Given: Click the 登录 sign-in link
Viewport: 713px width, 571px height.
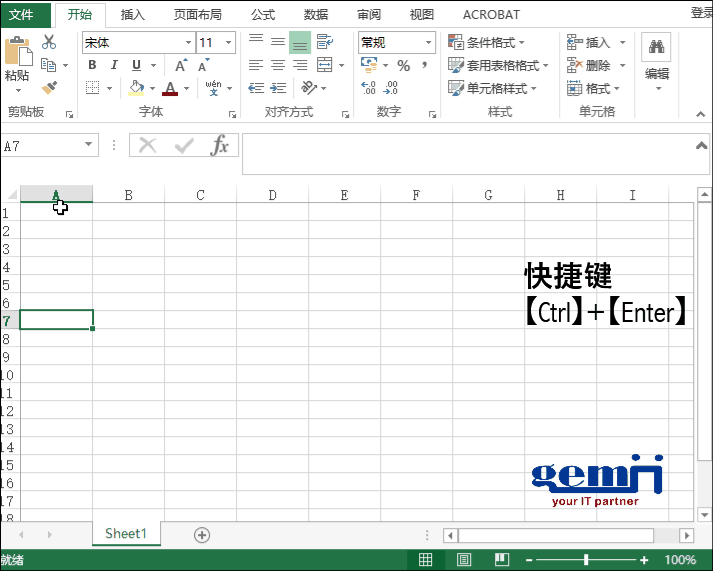Looking at the screenshot, I should click(x=701, y=13).
